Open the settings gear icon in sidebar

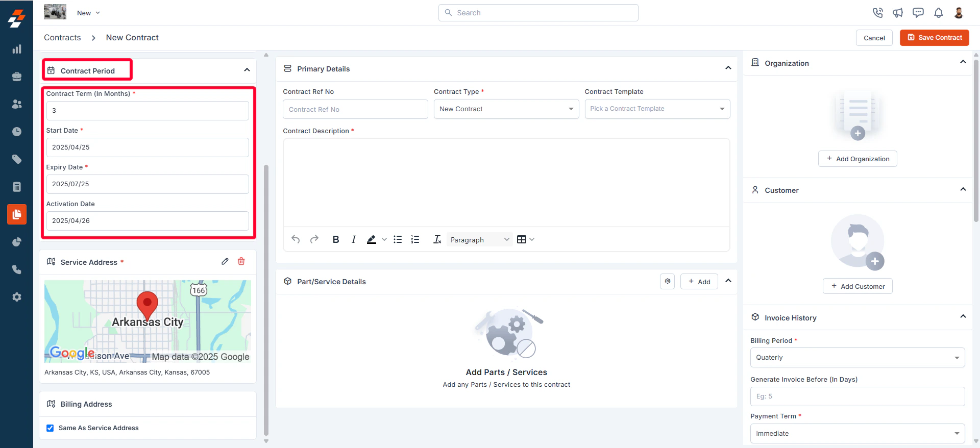coord(17,297)
